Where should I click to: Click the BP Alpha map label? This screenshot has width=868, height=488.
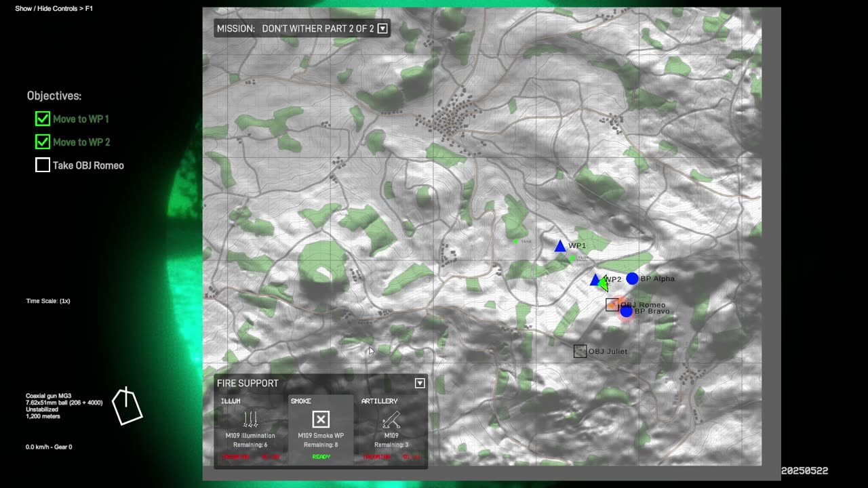pyautogui.click(x=658, y=279)
